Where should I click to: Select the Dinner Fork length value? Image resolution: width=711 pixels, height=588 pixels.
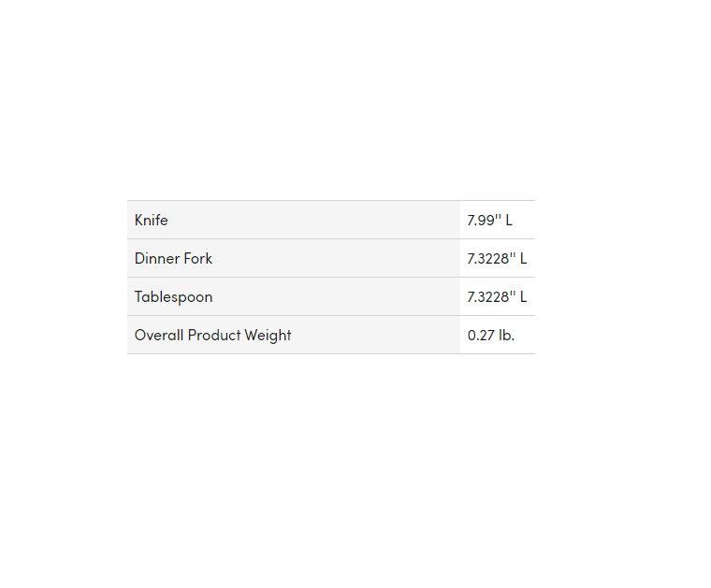tap(497, 259)
